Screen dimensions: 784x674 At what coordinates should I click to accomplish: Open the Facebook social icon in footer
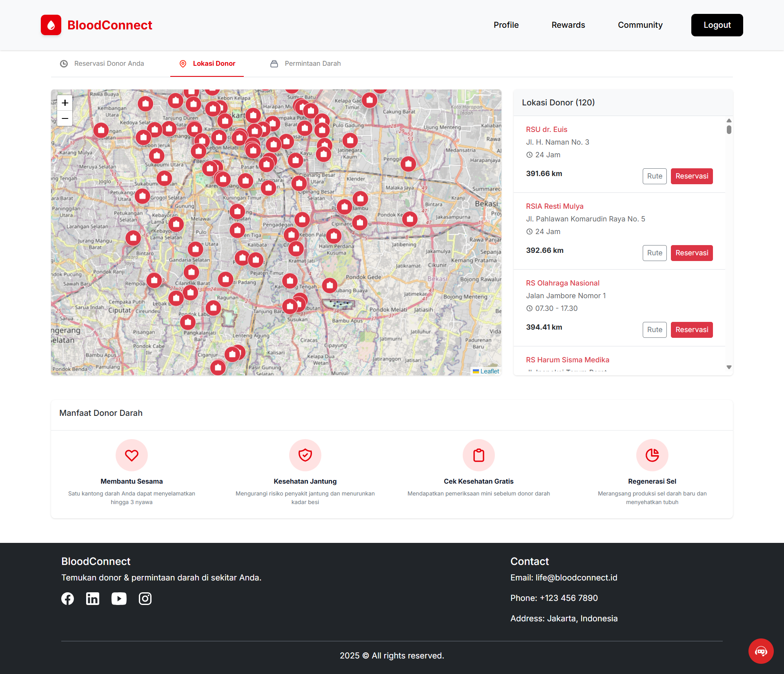68,598
